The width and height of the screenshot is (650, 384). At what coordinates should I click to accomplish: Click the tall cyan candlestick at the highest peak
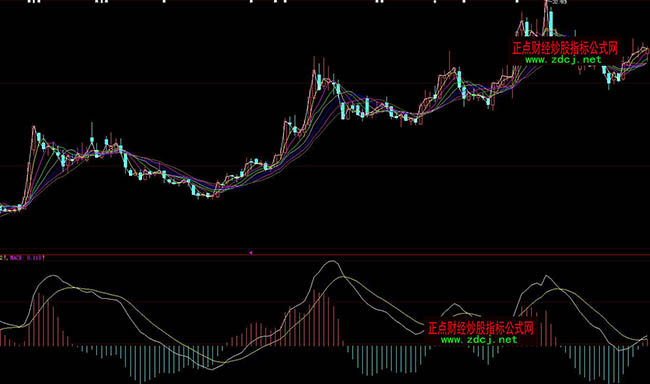point(551,23)
